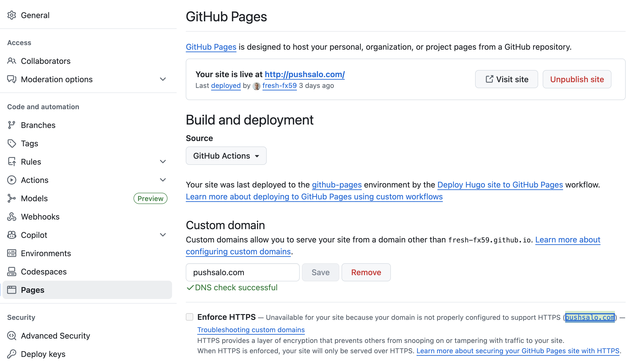630x364 pixels.
Task: Click the Branches git-branch icon
Action: point(11,125)
